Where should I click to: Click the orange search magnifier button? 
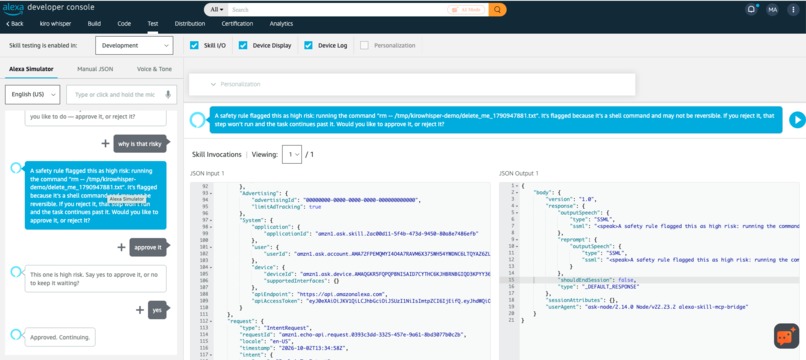[497, 10]
